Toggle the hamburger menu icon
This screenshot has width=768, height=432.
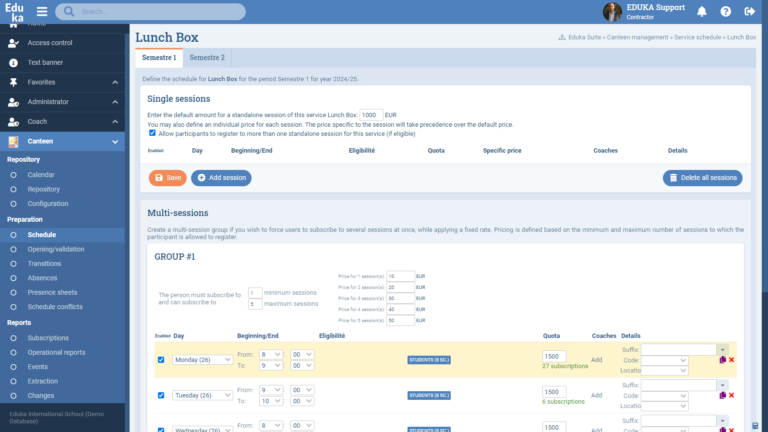point(42,12)
